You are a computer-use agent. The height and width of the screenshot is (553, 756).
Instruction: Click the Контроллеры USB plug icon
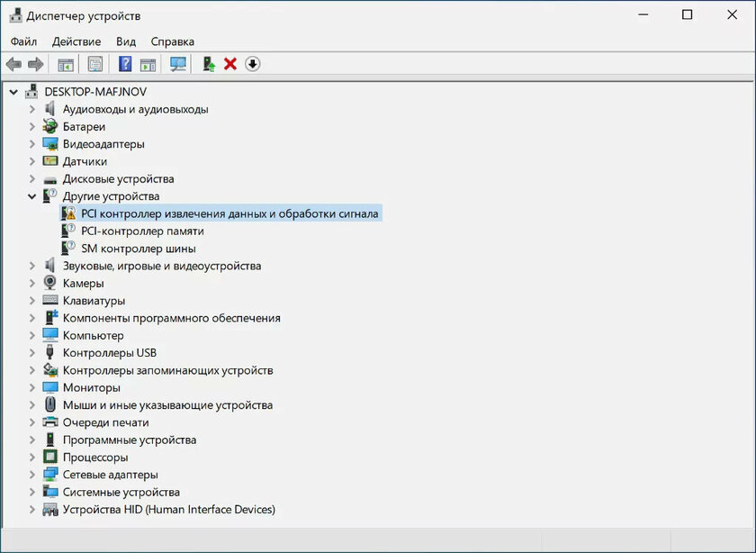pos(49,352)
